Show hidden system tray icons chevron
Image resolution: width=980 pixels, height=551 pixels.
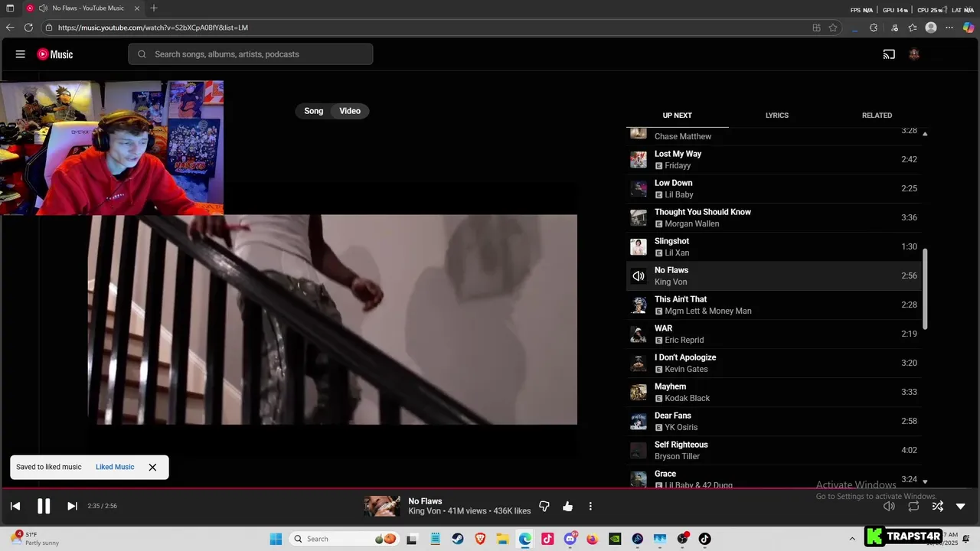tap(852, 539)
